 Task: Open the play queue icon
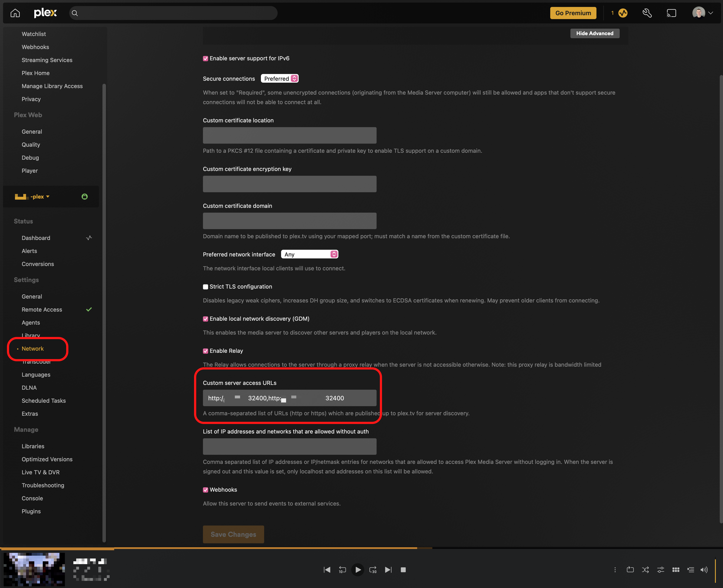pyautogui.click(x=691, y=570)
